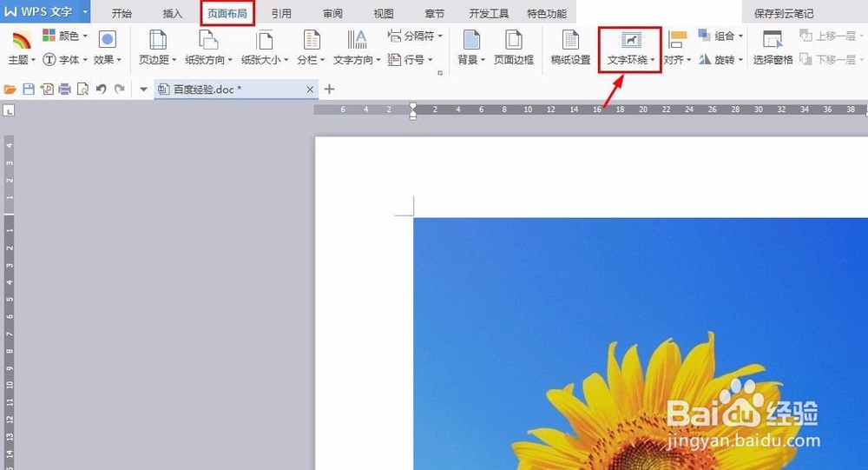Click the 分栏 columns icon
868x470 pixels.
312,39
